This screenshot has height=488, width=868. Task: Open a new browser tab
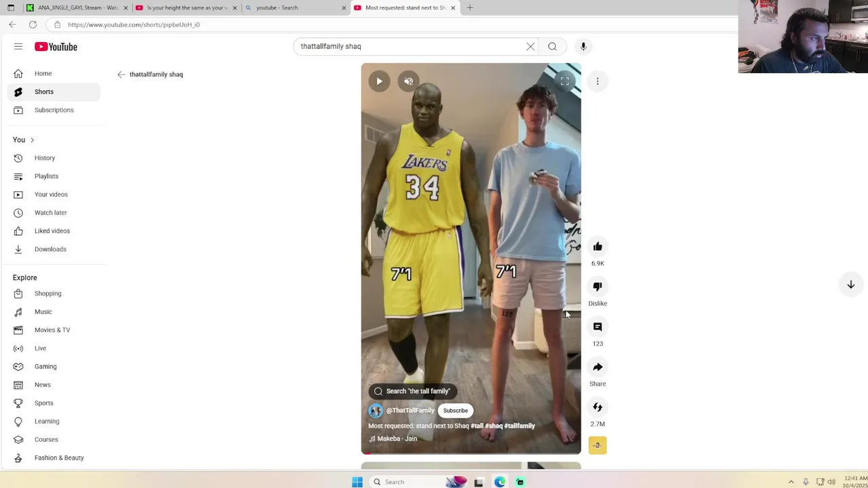[470, 7]
